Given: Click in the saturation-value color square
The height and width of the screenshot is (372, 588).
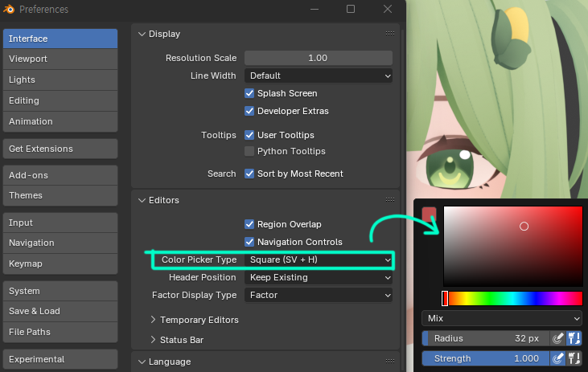Looking at the screenshot, I should [513, 246].
